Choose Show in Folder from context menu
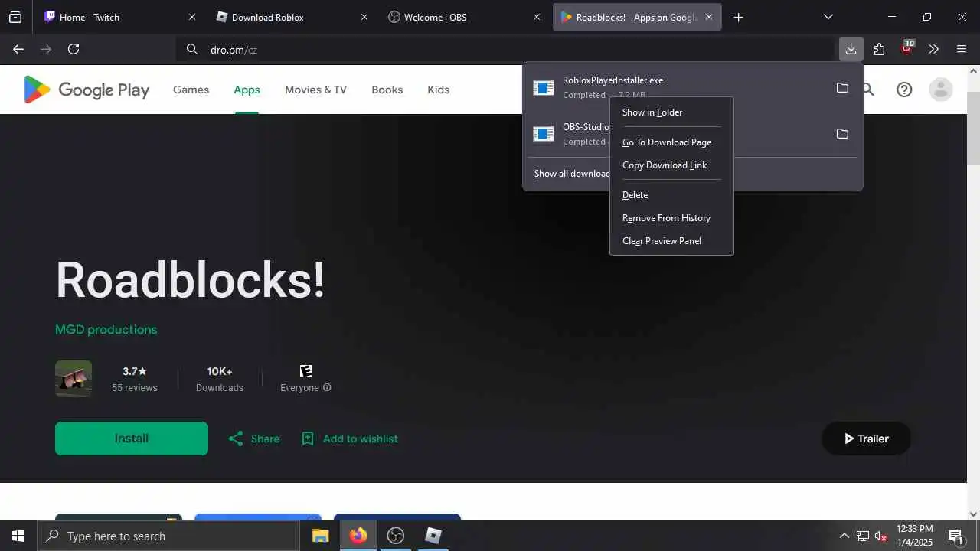The width and height of the screenshot is (980, 551). [671, 112]
